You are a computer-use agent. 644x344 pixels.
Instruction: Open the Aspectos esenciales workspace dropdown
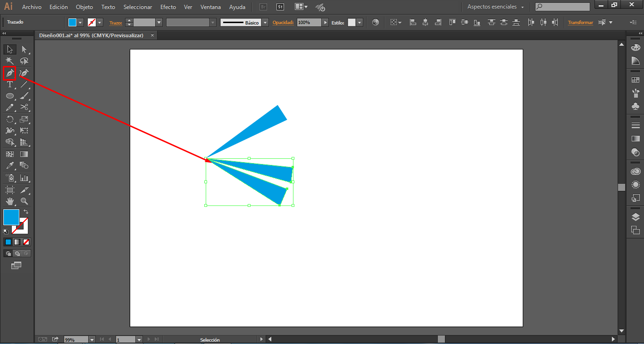495,7
